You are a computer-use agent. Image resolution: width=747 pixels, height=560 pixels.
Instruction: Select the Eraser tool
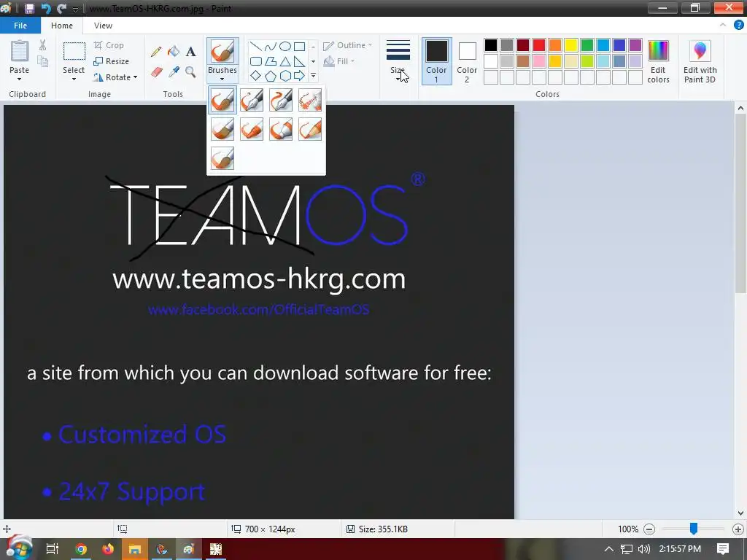coord(157,72)
